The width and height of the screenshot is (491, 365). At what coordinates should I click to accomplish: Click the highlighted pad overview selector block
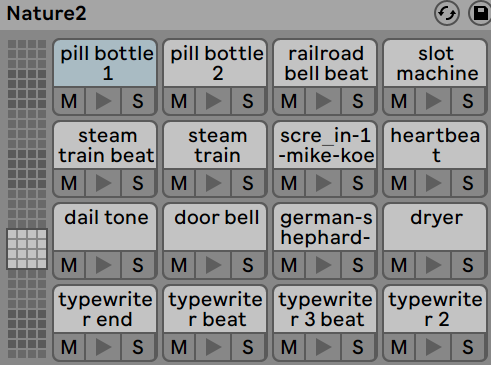(x=27, y=249)
